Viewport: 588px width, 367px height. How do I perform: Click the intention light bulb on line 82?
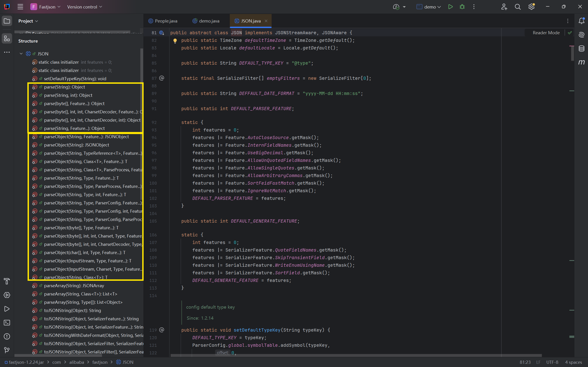[x=175, y=41]
